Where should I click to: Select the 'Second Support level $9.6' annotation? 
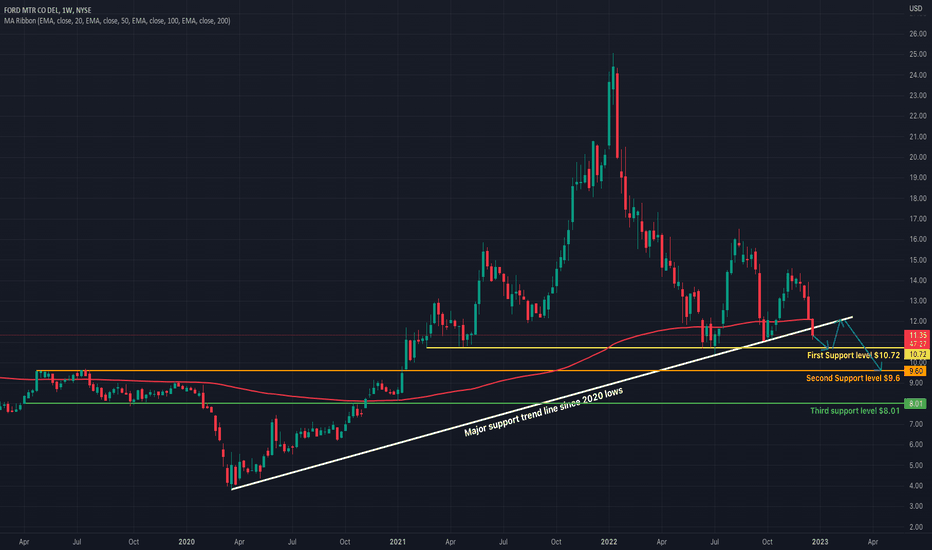(x=853, y=378)
